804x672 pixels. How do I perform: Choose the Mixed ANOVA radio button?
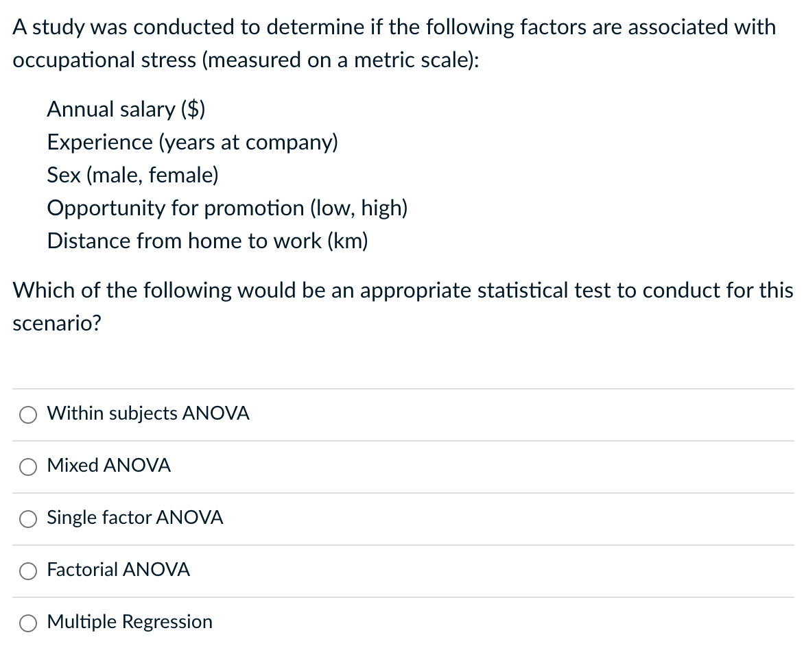pyautogui.click(x=28, y=466)
